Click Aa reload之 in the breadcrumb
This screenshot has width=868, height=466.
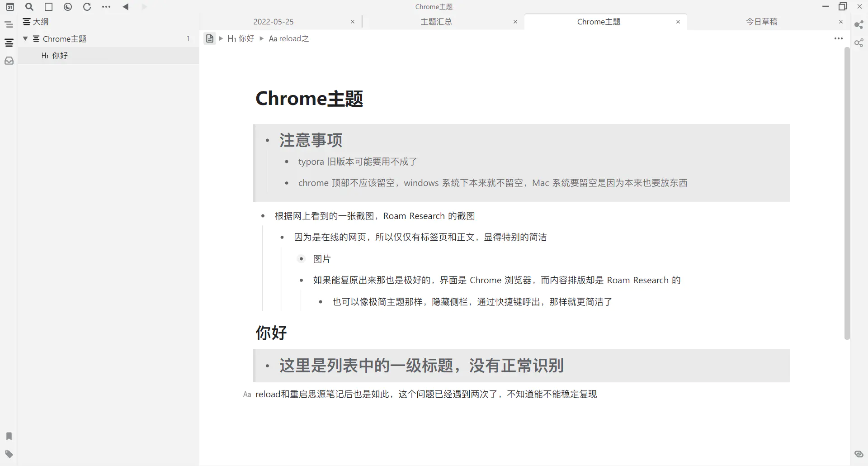(289, 38)
